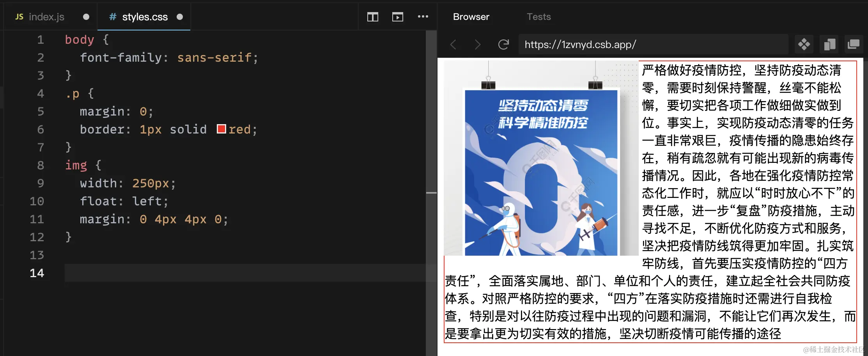Click the hash icon on the styles.css tab
Screen dimensions: 868x356
[x=112, y=17]
